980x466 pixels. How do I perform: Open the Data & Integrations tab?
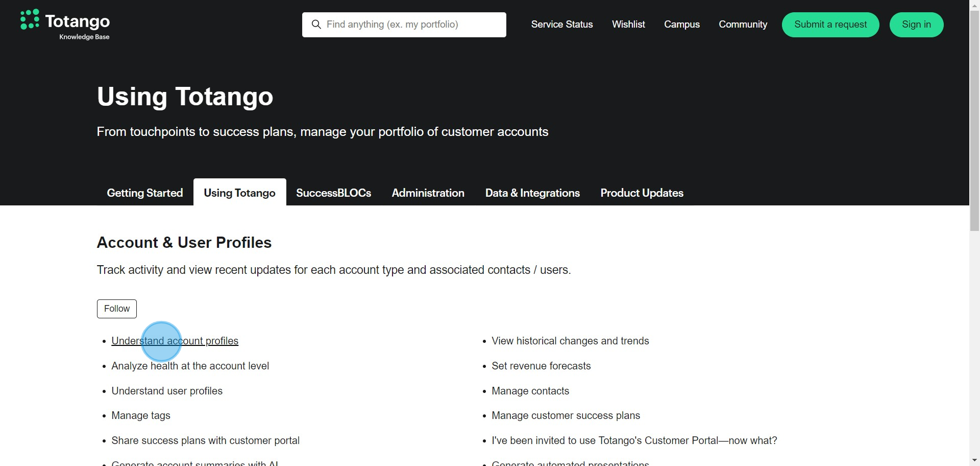pyautogui.click(x=532, y=193)
